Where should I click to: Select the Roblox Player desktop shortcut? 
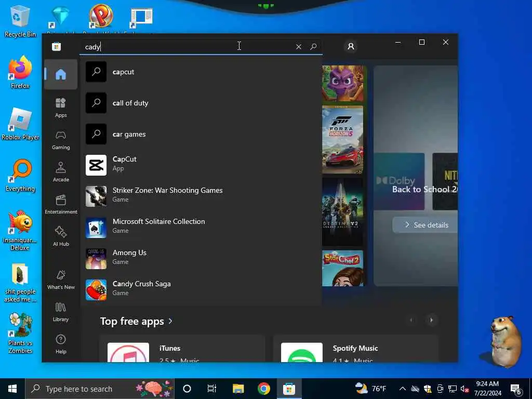[20, 124]
